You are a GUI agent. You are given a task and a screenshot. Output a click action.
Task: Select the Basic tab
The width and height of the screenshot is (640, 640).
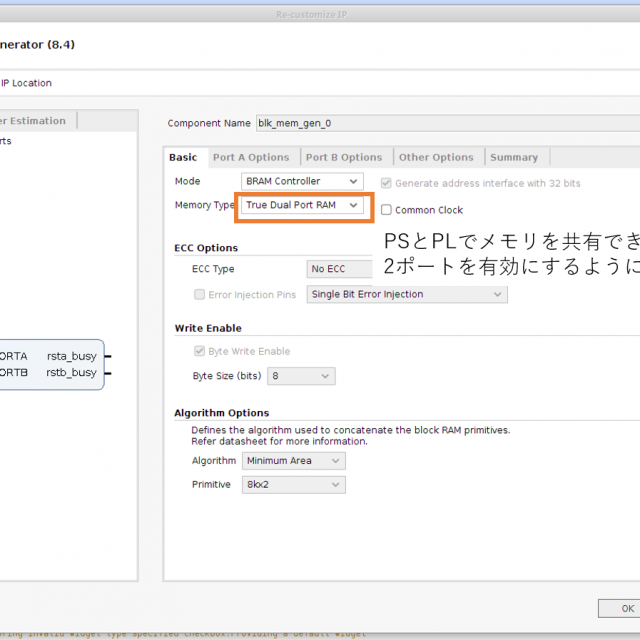coord(183,157)
